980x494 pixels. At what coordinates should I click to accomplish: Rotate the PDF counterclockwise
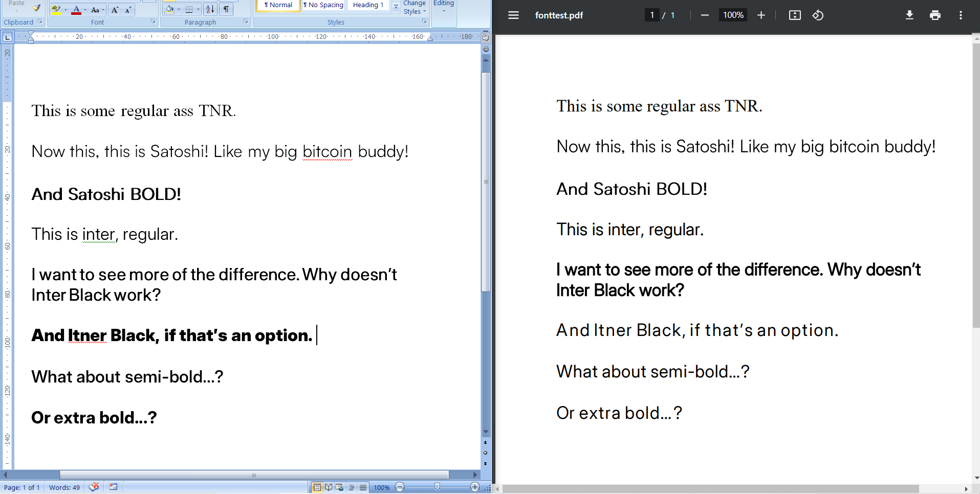(818, 15)
